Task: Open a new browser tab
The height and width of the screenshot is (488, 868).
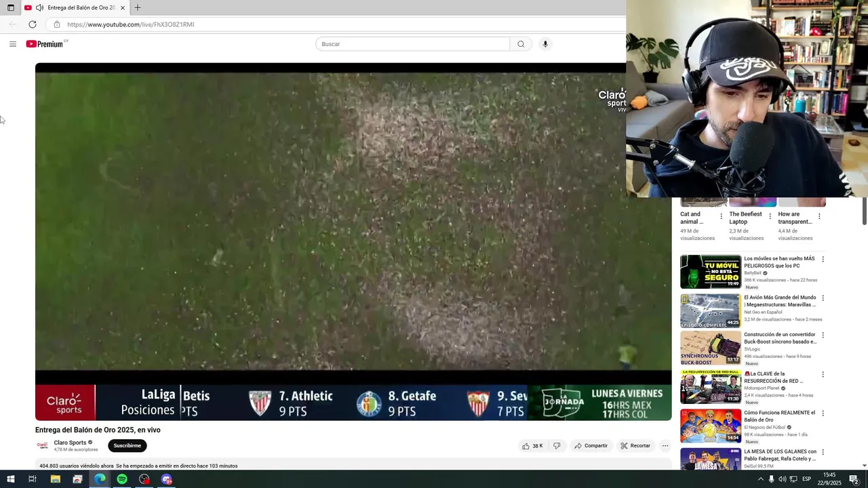Action: pos(138,7)
